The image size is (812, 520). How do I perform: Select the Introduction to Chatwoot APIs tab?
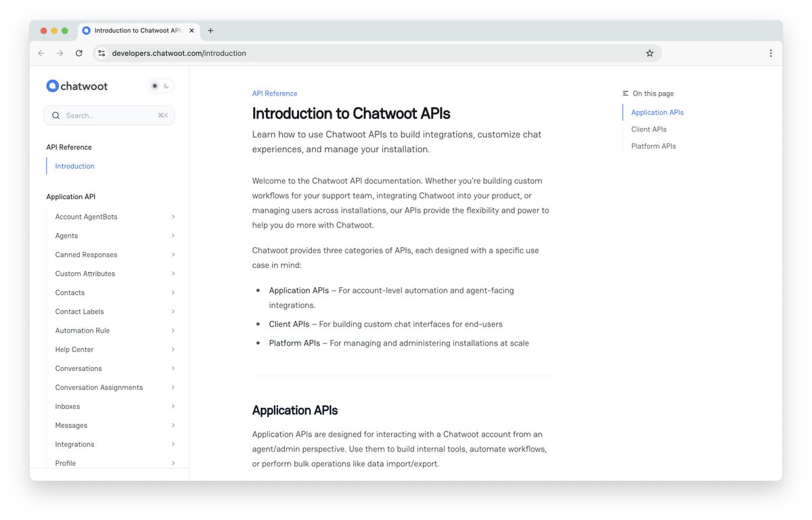tap(138, 30)
